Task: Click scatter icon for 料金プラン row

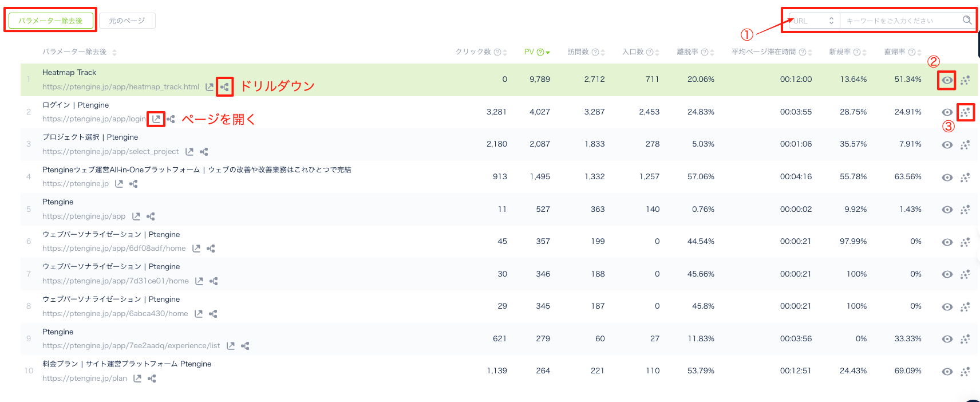Action: (965, 372)
